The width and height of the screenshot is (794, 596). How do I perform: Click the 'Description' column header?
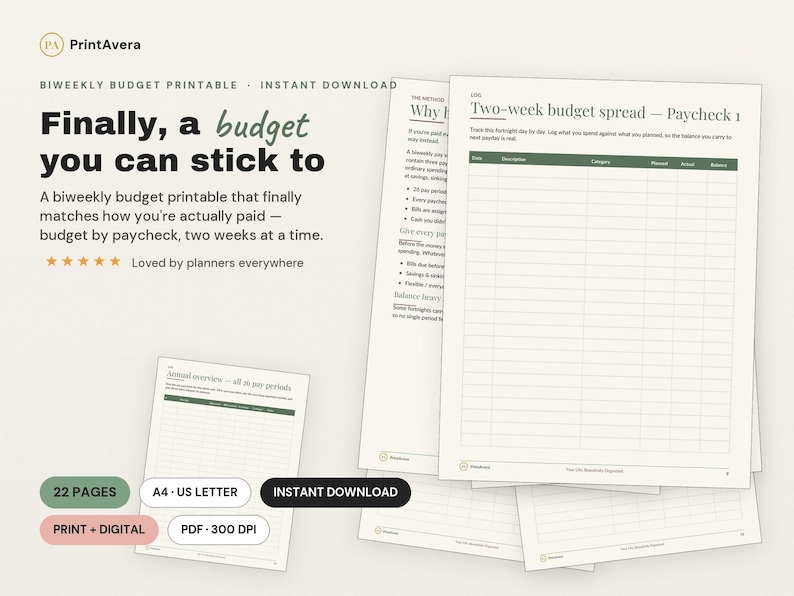point(514,159)
